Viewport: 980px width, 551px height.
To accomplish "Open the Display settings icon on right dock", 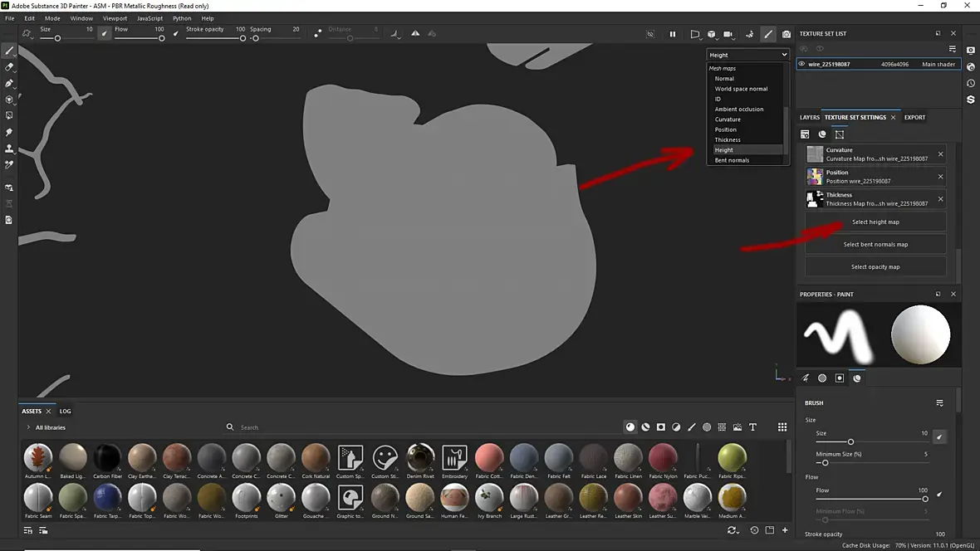I will tap(971, 51).
